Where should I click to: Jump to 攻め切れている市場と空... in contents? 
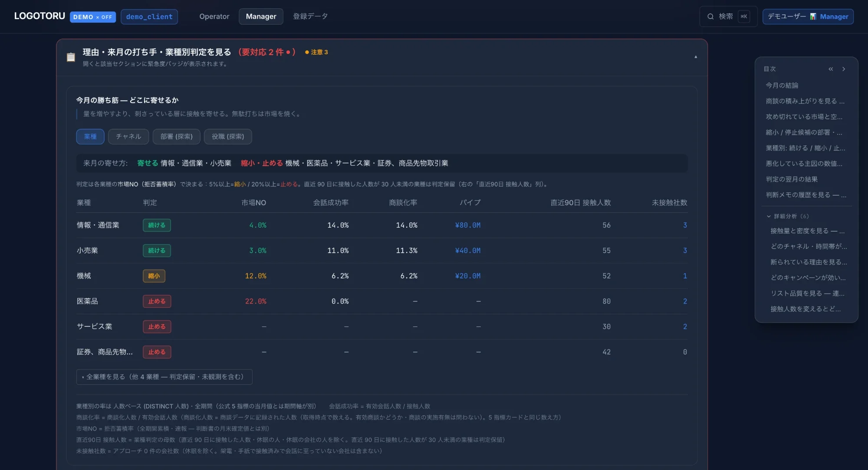point(804,117)
